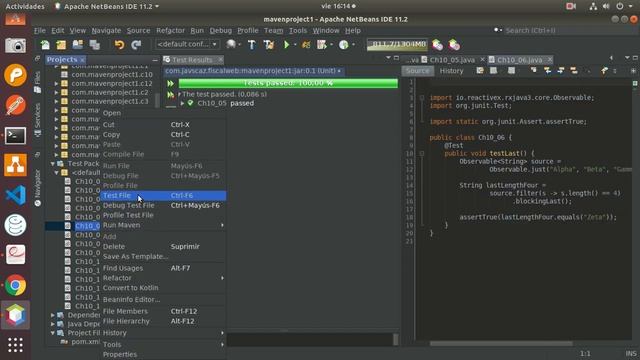Click the second profiler snapshot icon
This screenshot has width=640, height=360.
454,44
